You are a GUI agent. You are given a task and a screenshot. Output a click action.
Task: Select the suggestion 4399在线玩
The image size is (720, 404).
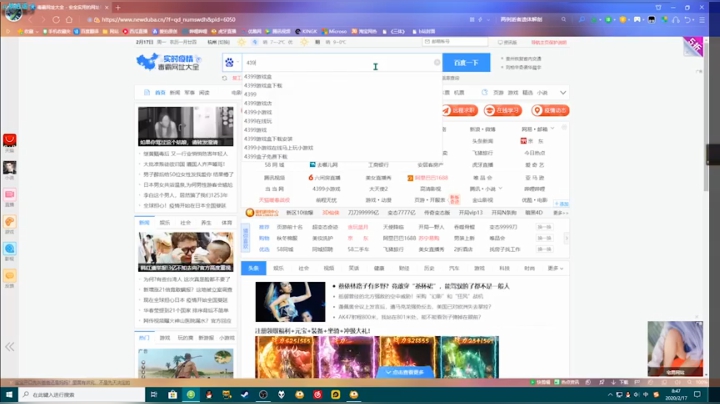(258, 121)
